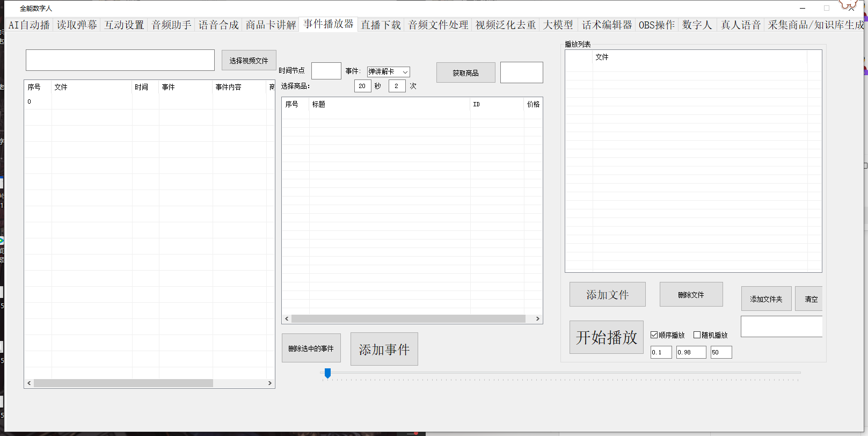The image size is (868, 436).
Task: Click the text box below 清空 button
Action: (x=782, y=326)
